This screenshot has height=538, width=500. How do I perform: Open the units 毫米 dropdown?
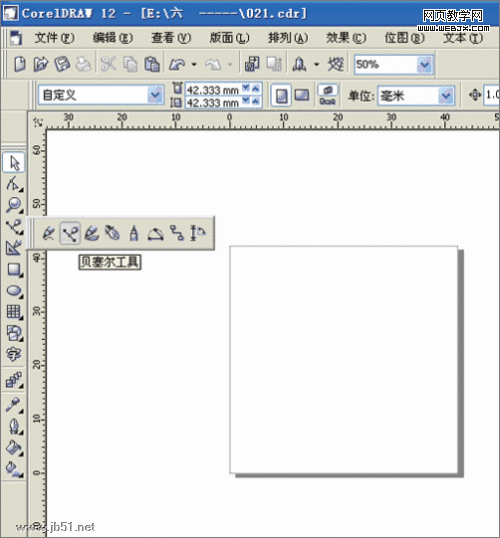tap(446, 95)
